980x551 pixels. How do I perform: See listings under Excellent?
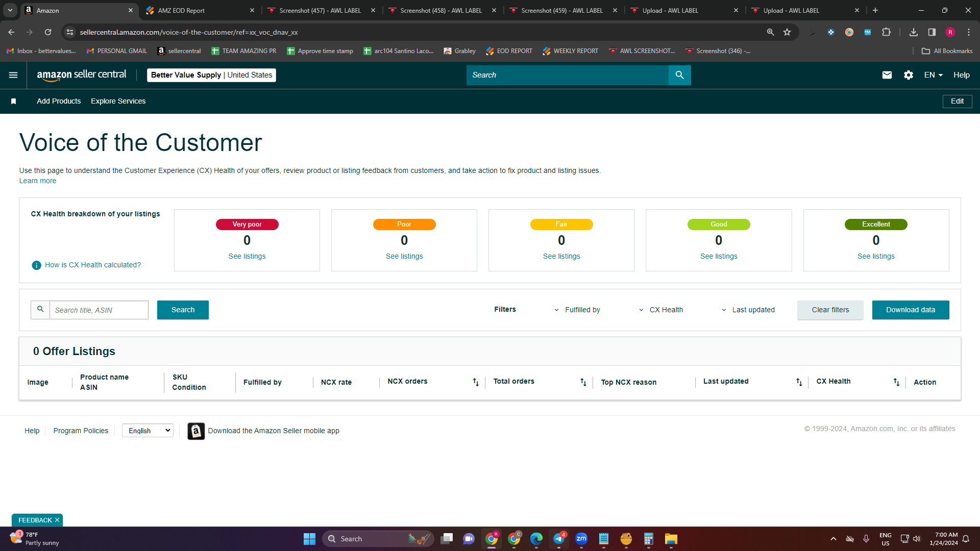click(x=876, y=257)
